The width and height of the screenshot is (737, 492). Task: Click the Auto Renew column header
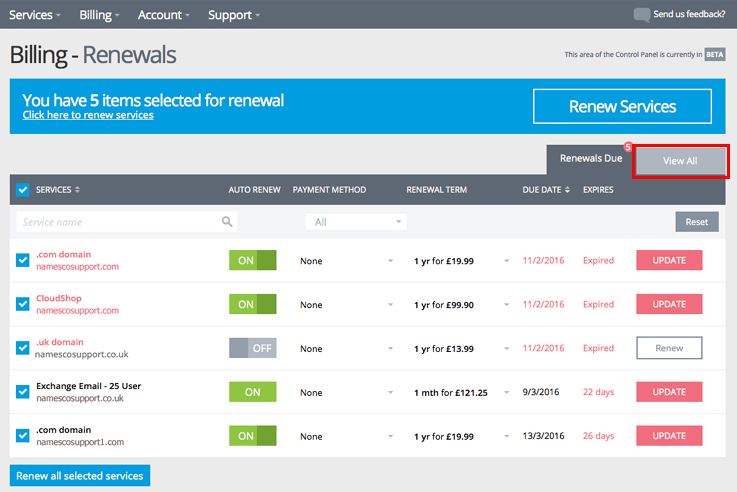[254, 189]
